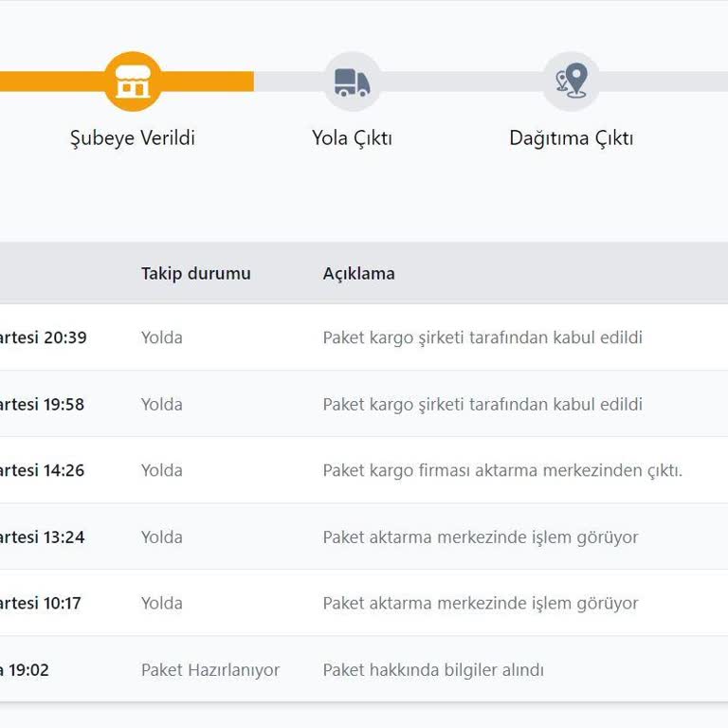Click the orange progress bar segment
728x728 pixels.
point(127,82)
